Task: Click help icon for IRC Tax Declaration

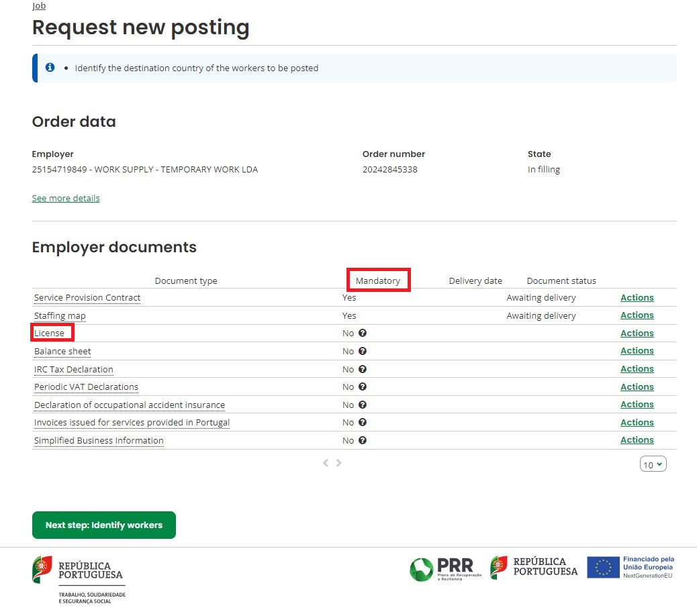Action: [363, 369]
